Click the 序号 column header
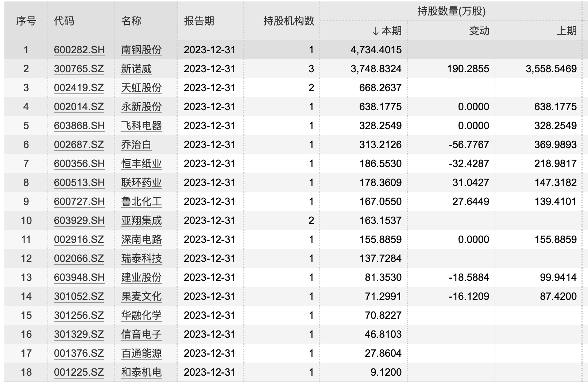Screen dimensions: 588x383 pos(26,21)
